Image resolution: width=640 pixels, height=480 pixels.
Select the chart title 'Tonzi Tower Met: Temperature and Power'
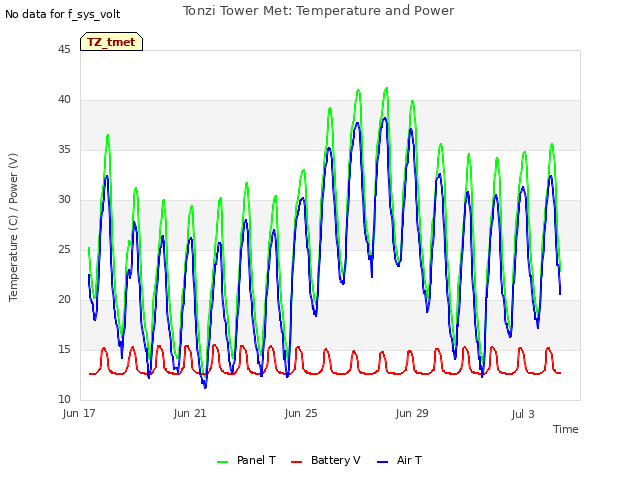tap(318, 11)
